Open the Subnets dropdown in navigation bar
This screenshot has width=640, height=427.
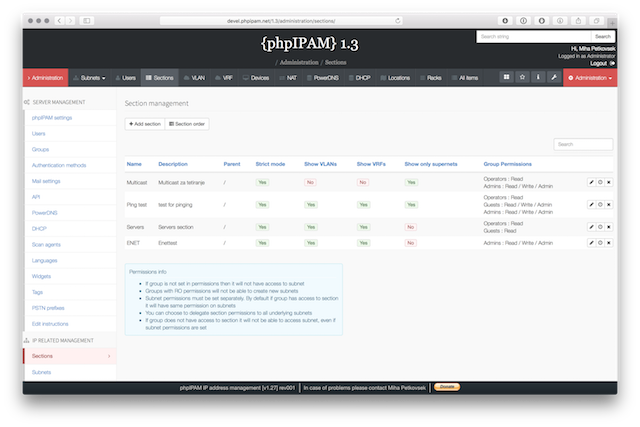pos(90,77)
